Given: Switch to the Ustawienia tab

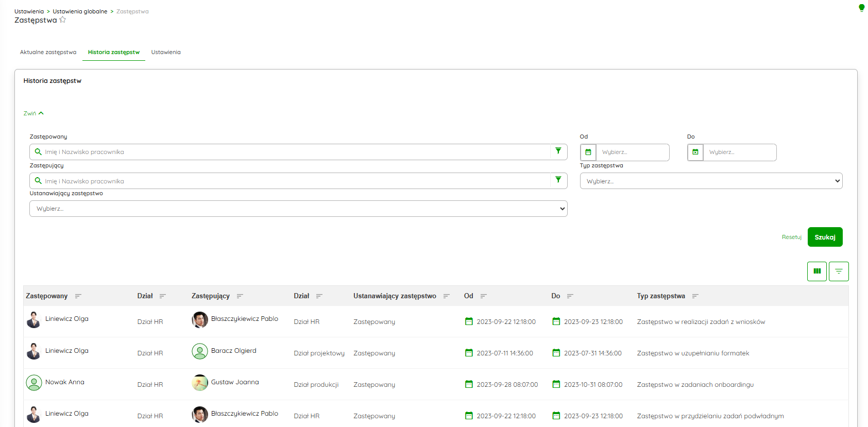Looking at the screenshot, I should click(166, 53).
